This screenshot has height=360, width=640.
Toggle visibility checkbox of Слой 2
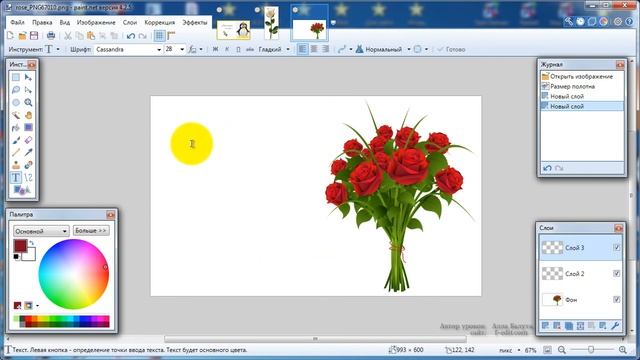point(616,273)
